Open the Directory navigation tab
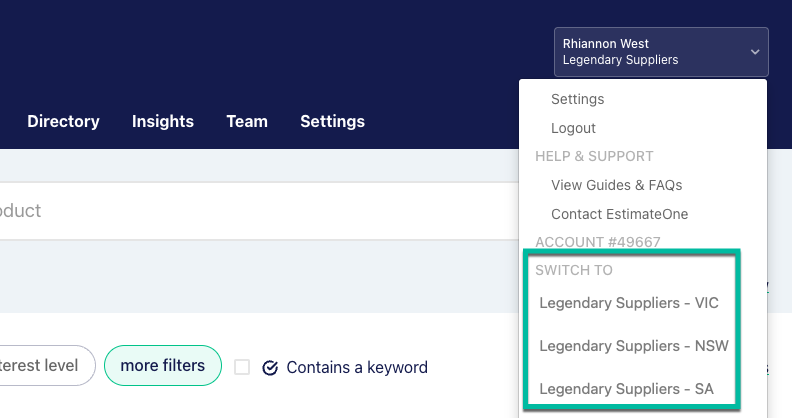 click(63, 121)
